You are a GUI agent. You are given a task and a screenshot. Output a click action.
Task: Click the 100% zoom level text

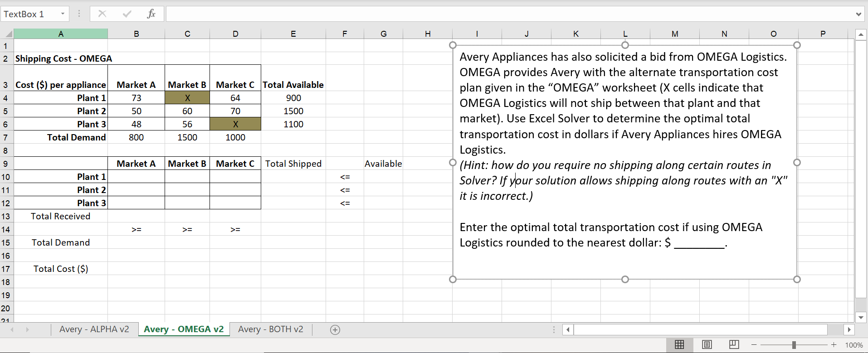[x=854, y=345]
